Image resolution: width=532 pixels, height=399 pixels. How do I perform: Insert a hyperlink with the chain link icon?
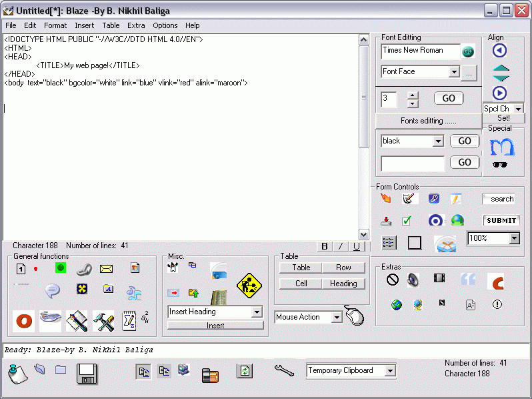click(84, 270)
